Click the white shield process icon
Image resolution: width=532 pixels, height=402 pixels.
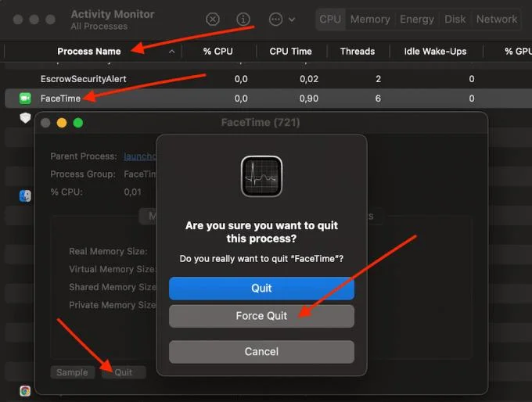25,118
